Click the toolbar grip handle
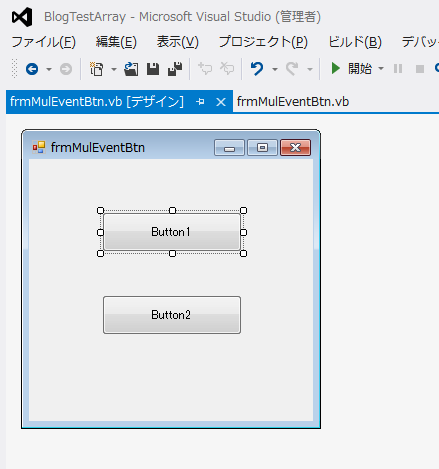Viewport: 439px width, 469px height. click(x=14, y=69)
